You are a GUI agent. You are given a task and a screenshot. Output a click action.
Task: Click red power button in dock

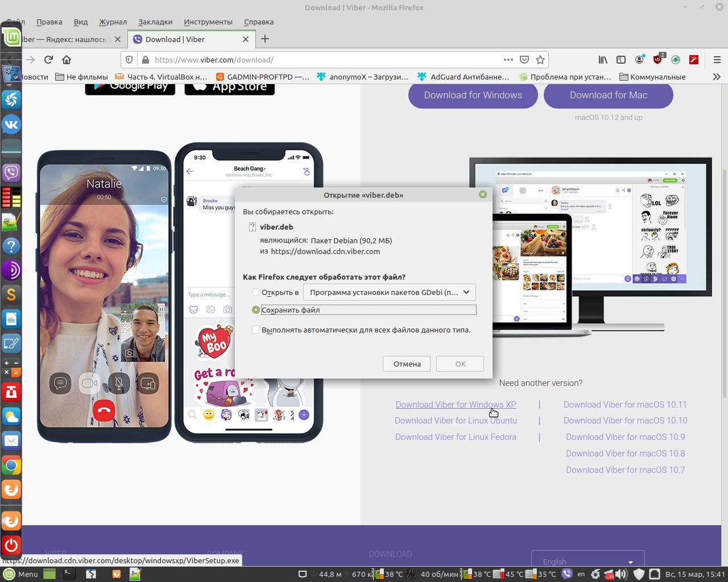tap(11, 545)
